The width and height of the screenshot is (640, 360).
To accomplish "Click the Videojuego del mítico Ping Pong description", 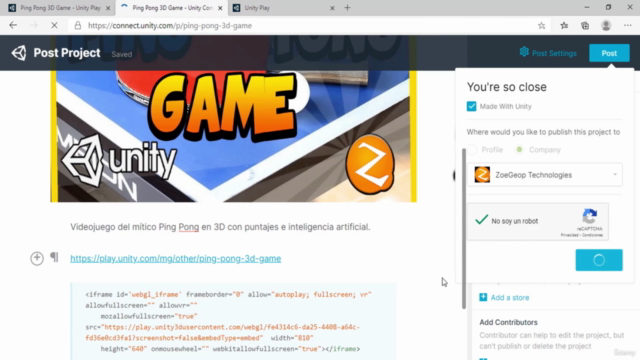I will 220,227.
